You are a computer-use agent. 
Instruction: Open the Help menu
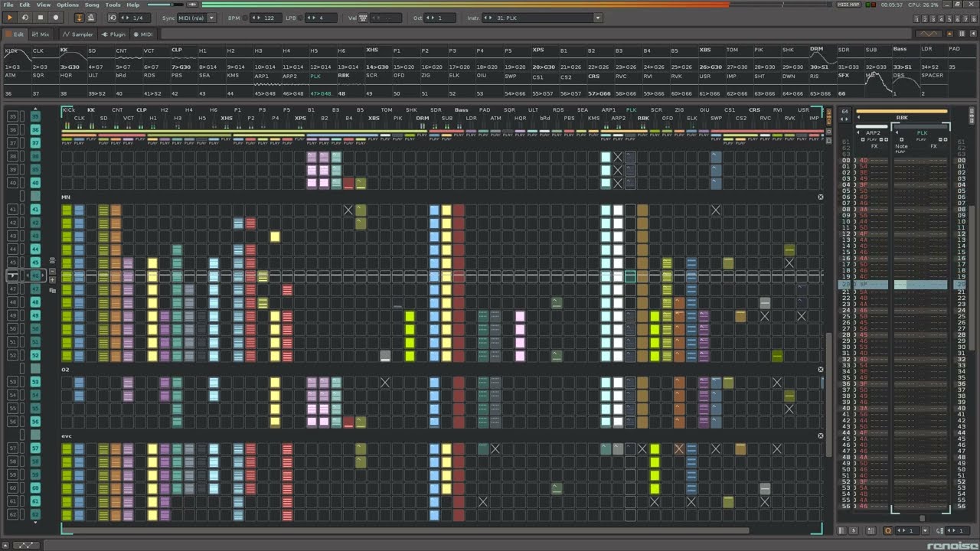133,5
